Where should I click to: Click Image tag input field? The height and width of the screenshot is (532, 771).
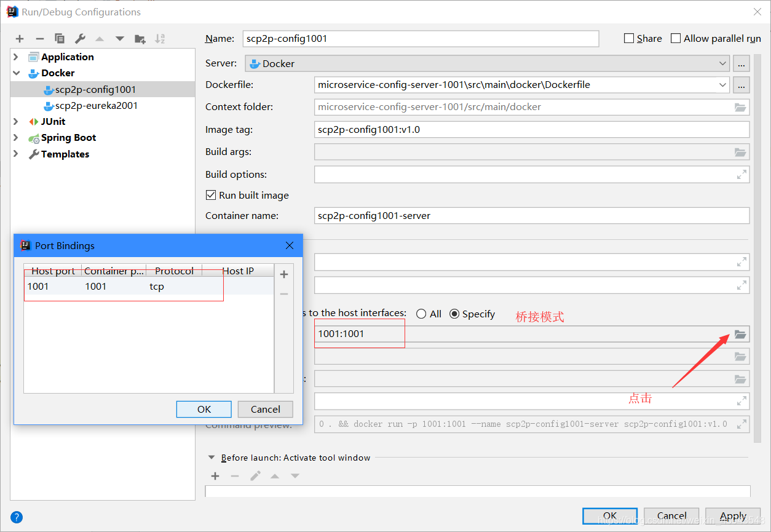pos(532,130)
